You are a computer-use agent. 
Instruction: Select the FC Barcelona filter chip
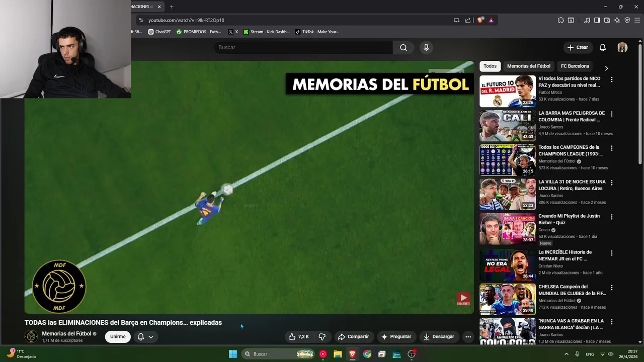pyautogui.click(x=575, y=66)
